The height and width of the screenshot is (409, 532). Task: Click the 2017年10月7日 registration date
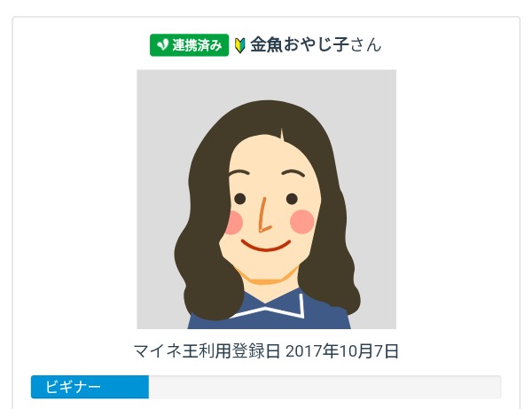[342, 351]
